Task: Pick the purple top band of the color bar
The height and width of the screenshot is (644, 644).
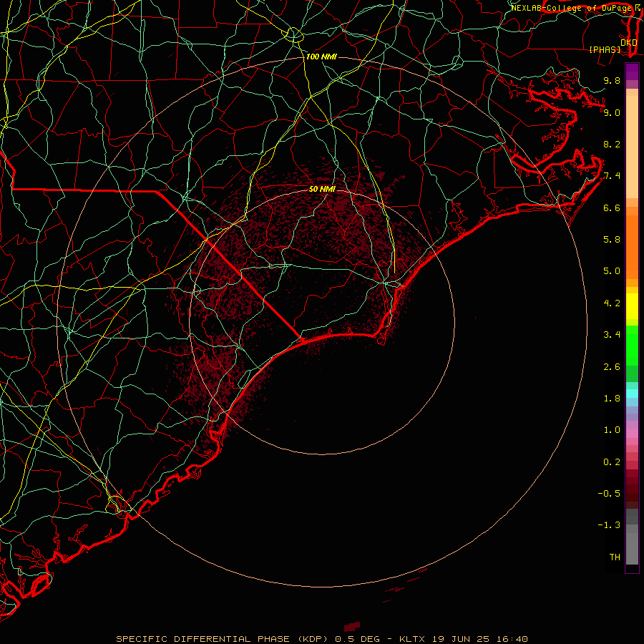Action: (x=632, y=72)
